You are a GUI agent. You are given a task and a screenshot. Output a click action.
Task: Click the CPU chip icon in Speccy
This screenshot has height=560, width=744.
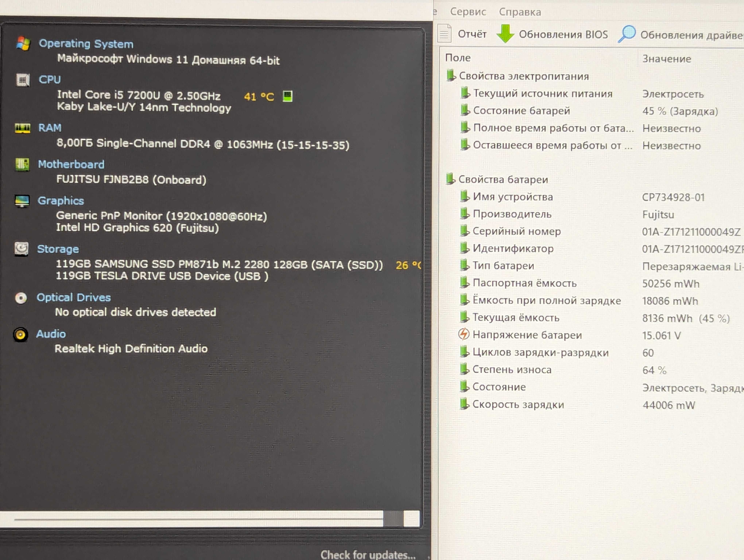coord(23,80)
